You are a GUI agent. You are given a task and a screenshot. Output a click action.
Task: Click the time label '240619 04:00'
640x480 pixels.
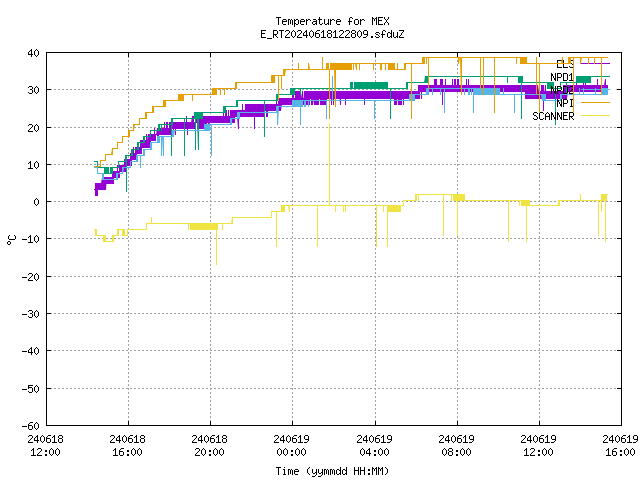(374, 446)
